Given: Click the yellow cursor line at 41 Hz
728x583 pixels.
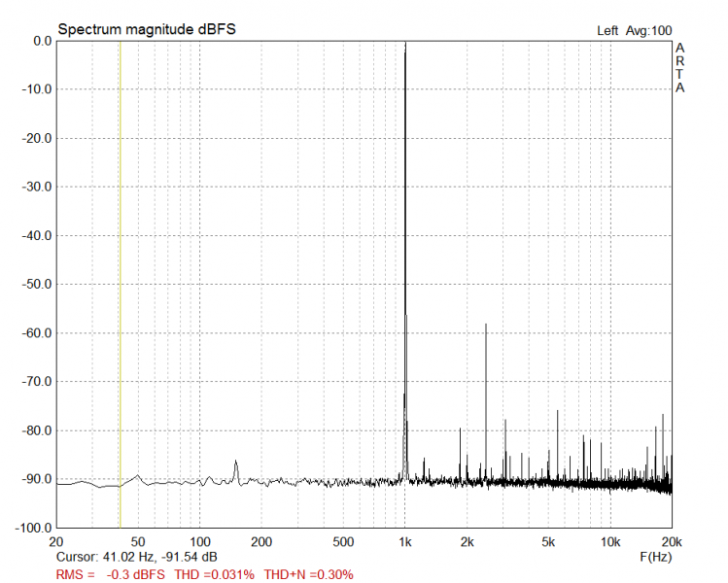Looking at the screenshot, I should (x=121, y=284).
